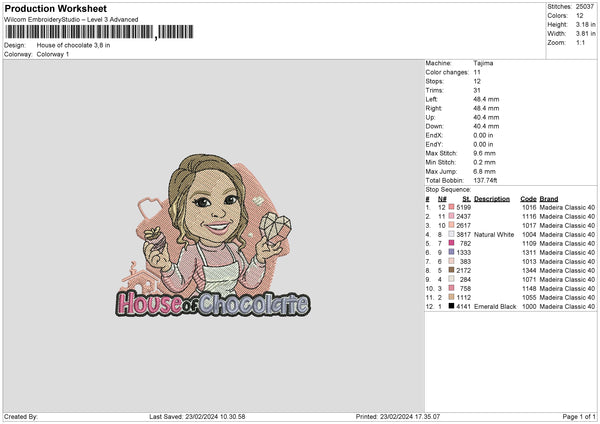This screenshot has height=424, width=600.
Task: Select the magenta swatch for code 1109
Action: tap(451, 243)
